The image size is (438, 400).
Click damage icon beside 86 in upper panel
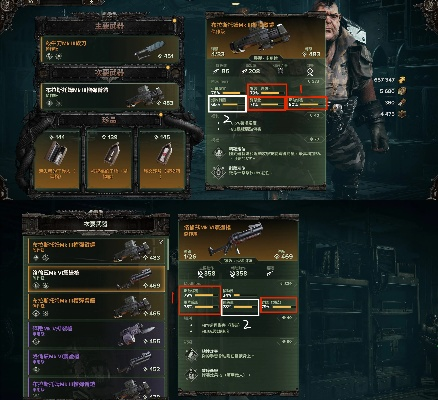click(216, 71)
